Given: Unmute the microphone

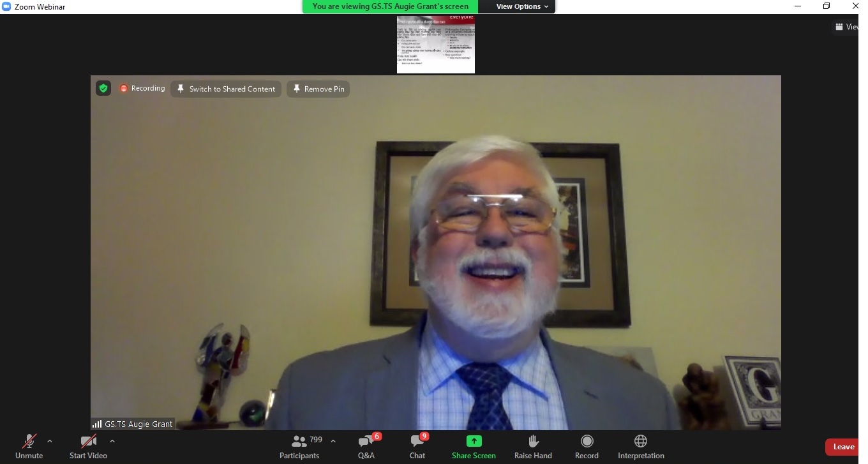Looking at the screenshot, I should [x=29, y=445].
